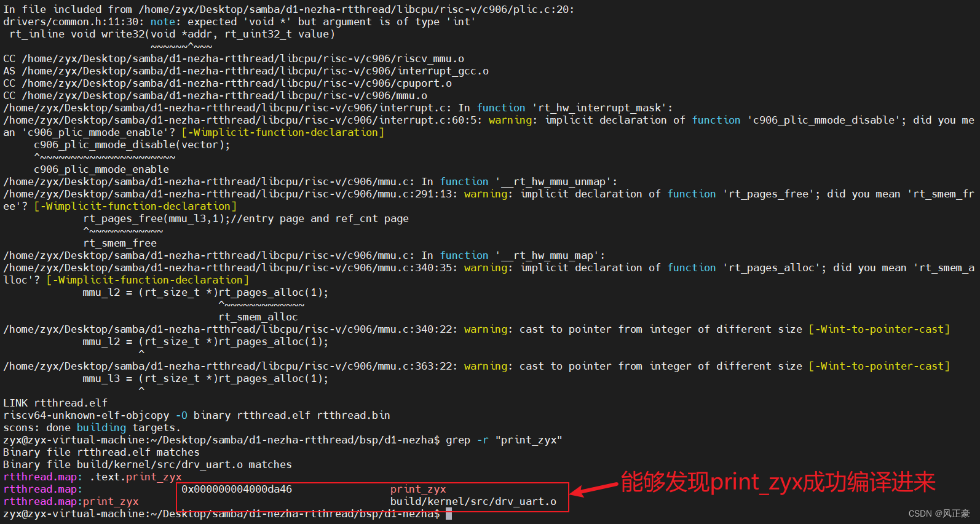The height and width of the screenshot is (524, 980).
Task: Click the '[-Wint-to-pointer-cast]' flag on mmu.c:340:22 line
Action: point(879,329)
